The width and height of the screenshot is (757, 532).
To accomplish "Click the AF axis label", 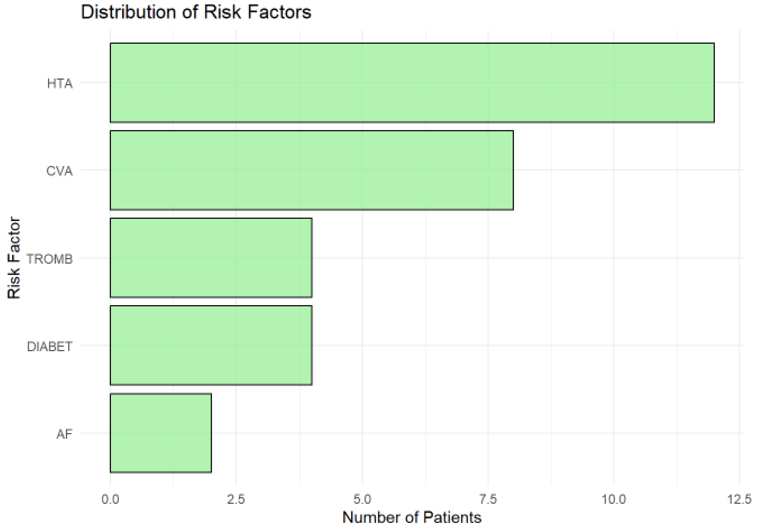I will [64, 434].
